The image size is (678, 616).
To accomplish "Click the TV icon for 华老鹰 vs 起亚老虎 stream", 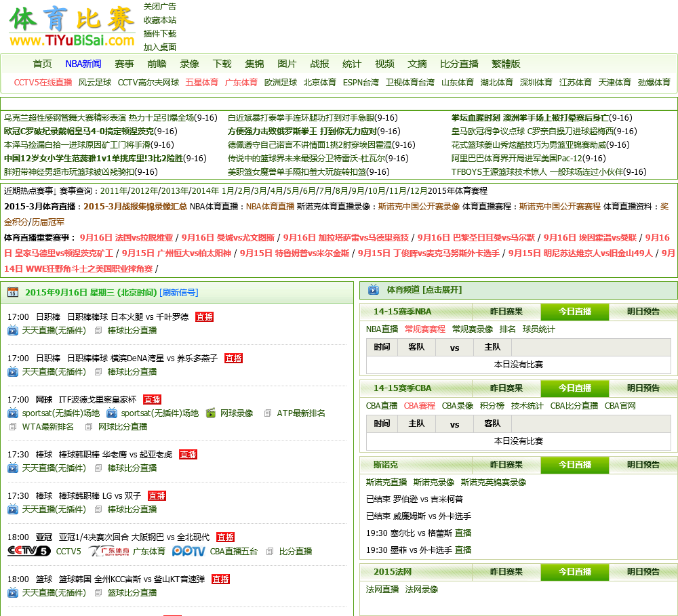I will [13, 468].
